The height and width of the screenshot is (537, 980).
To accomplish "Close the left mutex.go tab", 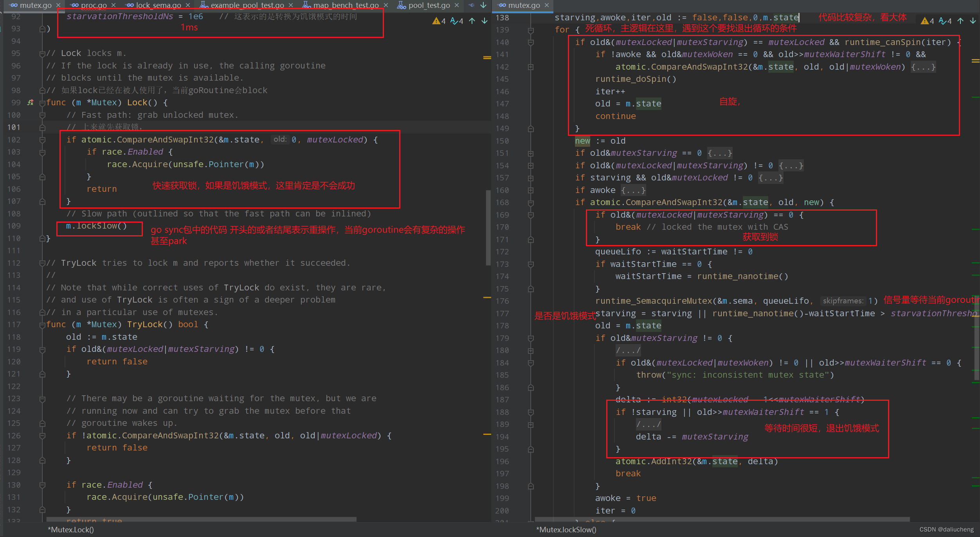I will pos(58,5).
